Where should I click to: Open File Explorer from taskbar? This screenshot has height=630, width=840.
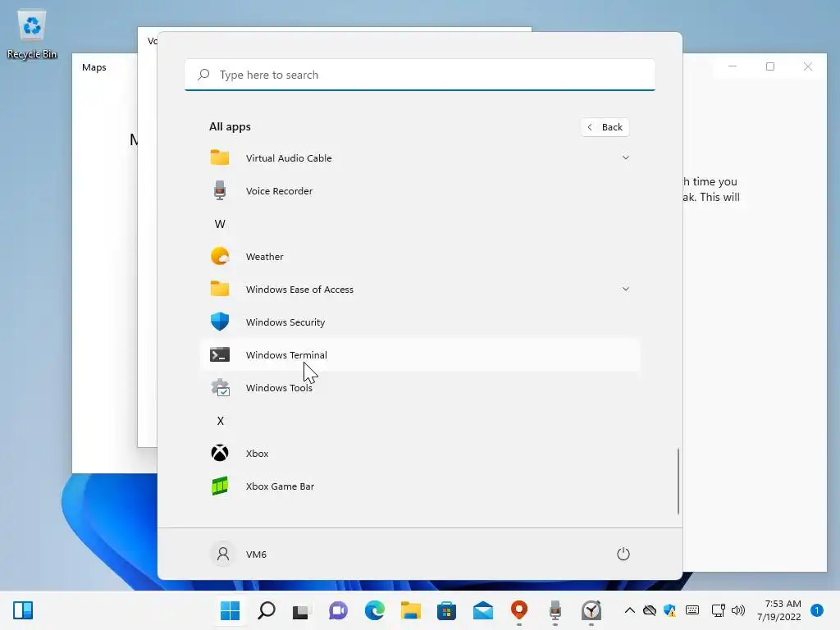pyautogui.click(x=410, y=610)
